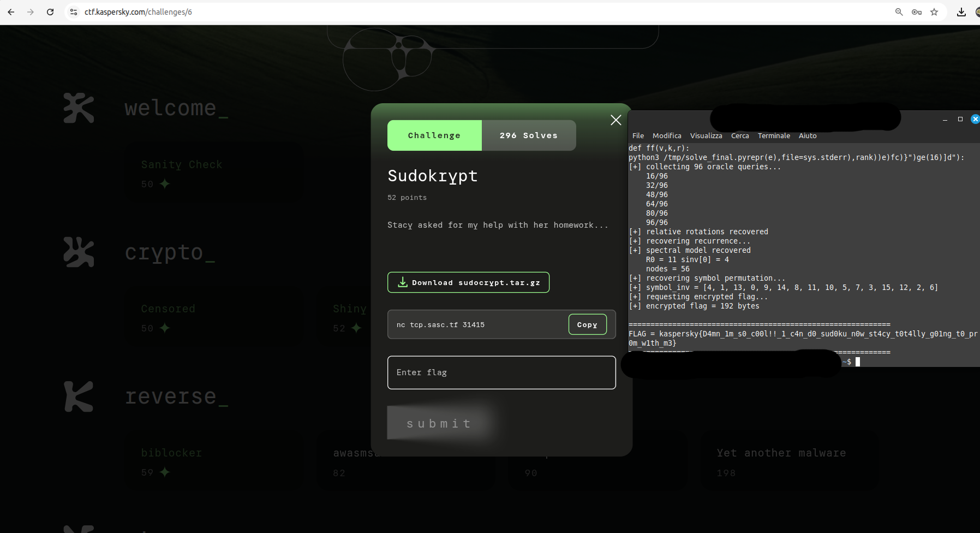Minimize the terminal window
Screen dimensions: 980x533
pyautogui.click(x=945, y=119)
